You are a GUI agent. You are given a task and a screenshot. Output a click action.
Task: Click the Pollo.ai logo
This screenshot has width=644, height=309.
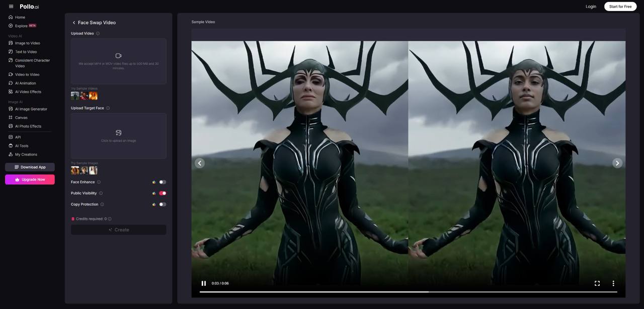(x=29, y=7)
